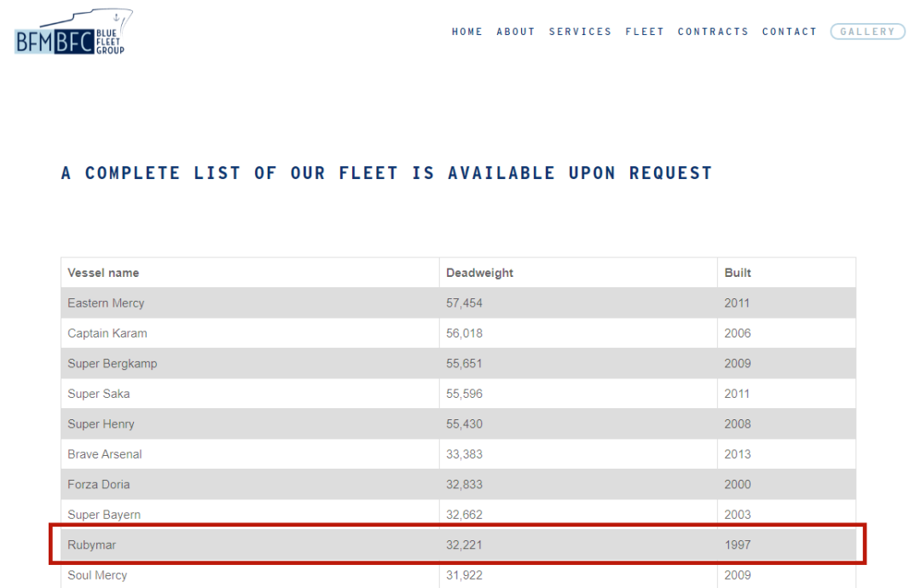Image resolution: width=921 pixels, height=588 pixels.
Task: Open the HOME menu item
Action: pyautogui.click(x=467, y=32)
